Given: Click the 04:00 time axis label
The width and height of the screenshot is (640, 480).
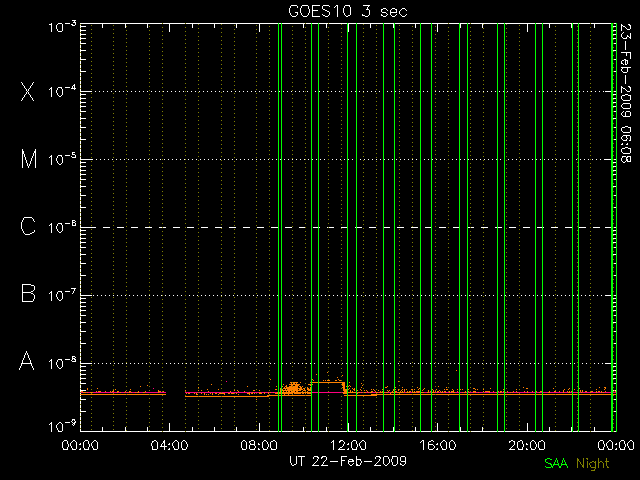Looking at the screenshot, I should 169,445.
